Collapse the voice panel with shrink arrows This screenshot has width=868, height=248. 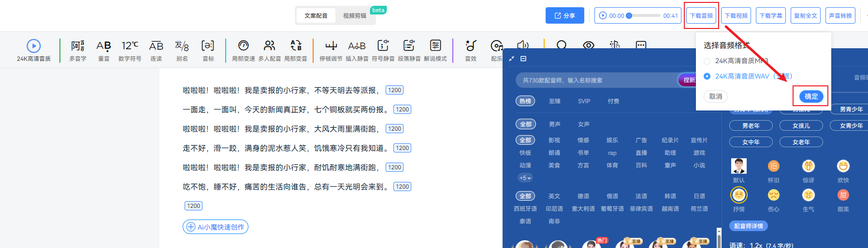[x=512, y=59]
